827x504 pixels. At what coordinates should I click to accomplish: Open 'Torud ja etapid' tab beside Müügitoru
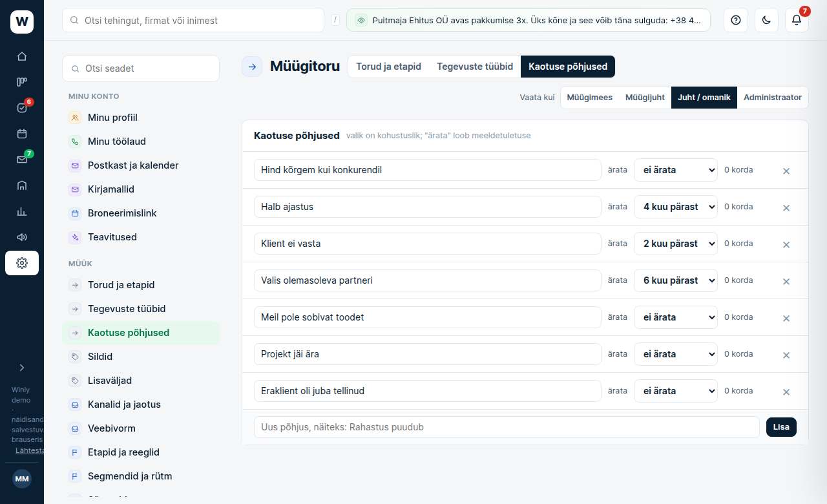389,67
